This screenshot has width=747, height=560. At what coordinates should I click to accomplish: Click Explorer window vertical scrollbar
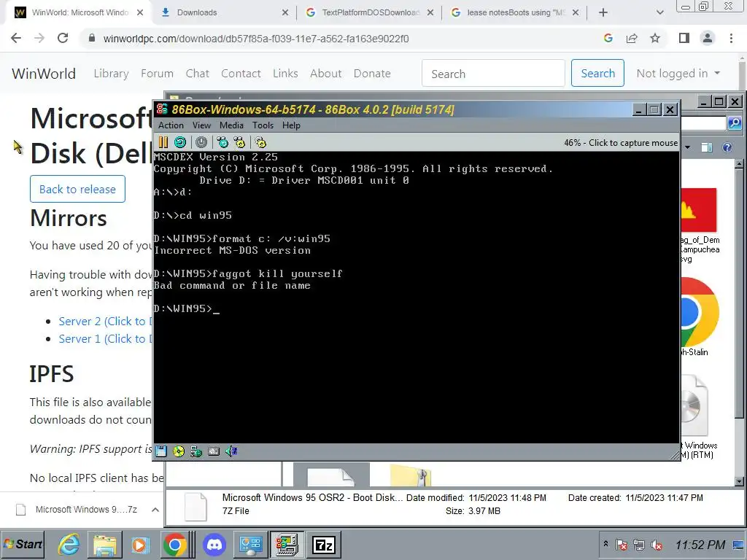739,322
